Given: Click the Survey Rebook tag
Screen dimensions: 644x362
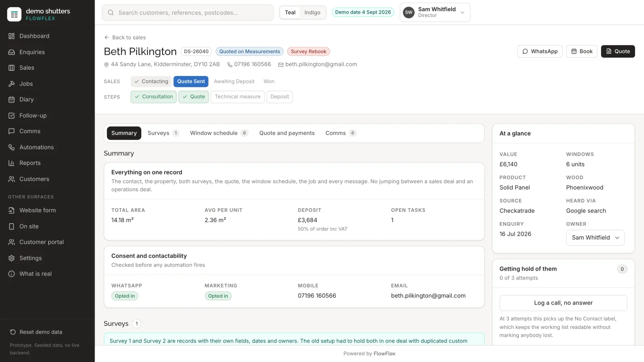Looking at the screenshot, I should coord(308,51).
